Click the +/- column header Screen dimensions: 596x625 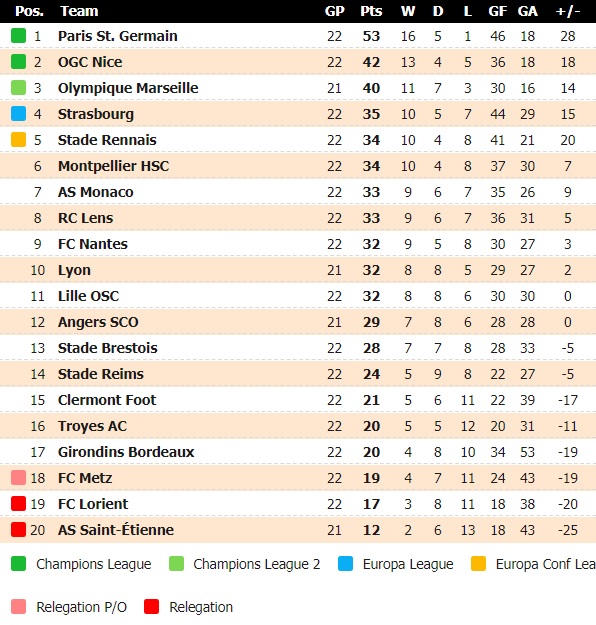568,11
